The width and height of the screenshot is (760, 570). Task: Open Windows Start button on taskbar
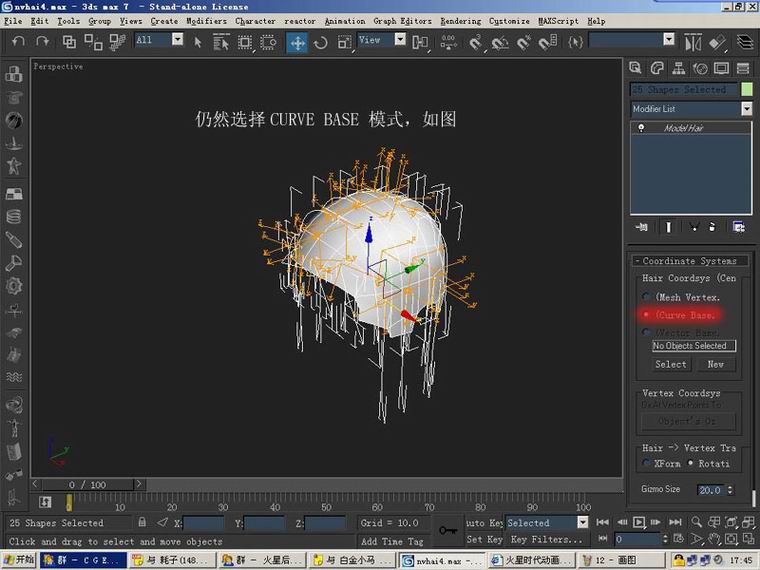pos(18,560)
